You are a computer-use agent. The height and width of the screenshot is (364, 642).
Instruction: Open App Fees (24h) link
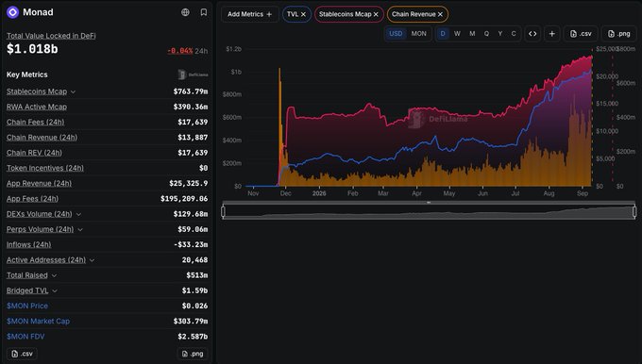pos(32,199)
